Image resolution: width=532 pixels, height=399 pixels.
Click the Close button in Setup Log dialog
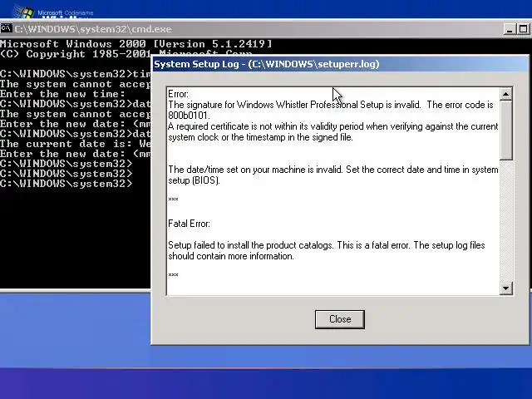coord(340,319)
